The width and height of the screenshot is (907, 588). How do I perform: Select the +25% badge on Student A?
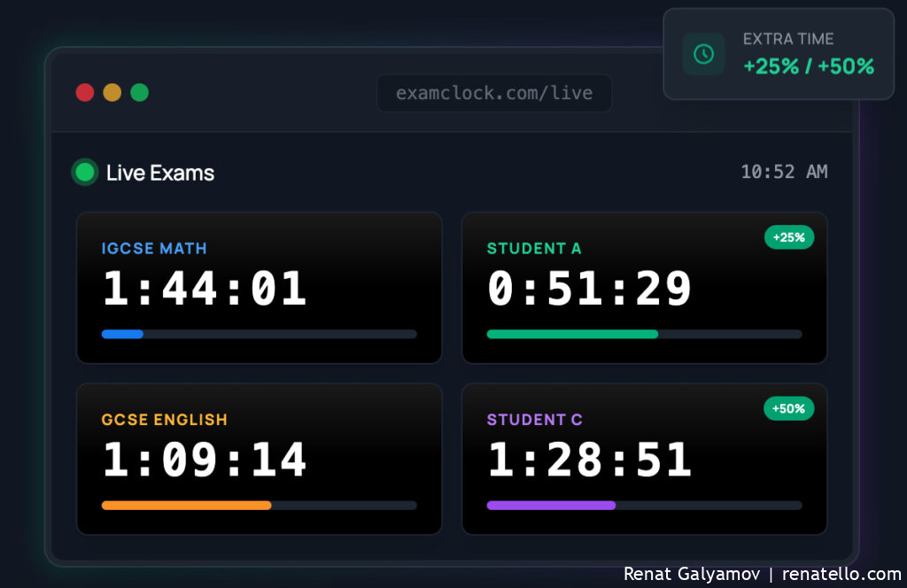(788, 237)
